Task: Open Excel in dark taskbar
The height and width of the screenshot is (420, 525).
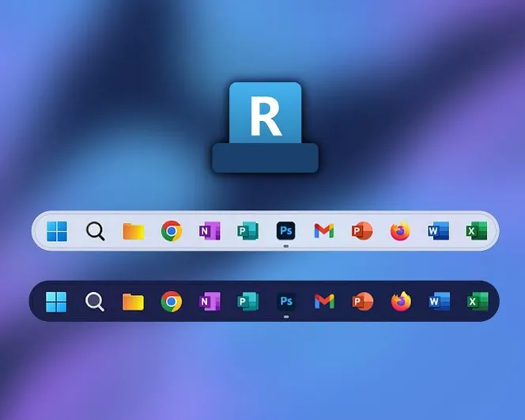Action: [x=478, y=301]
